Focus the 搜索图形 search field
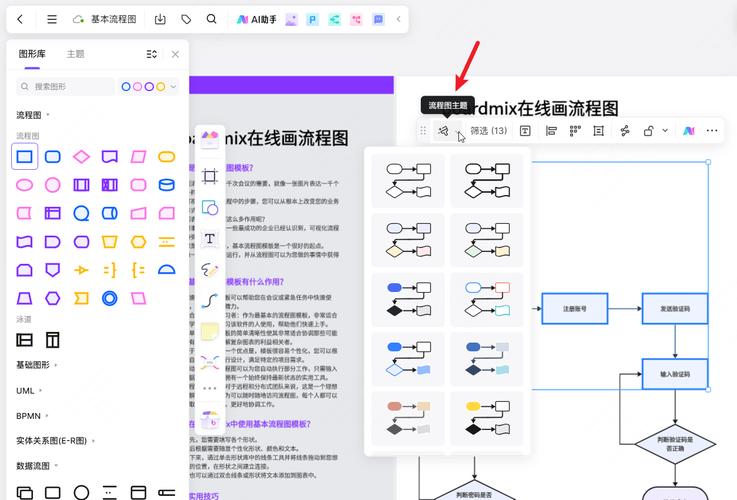Viewport: 737px width, 500px height. [x=65, y=86]
